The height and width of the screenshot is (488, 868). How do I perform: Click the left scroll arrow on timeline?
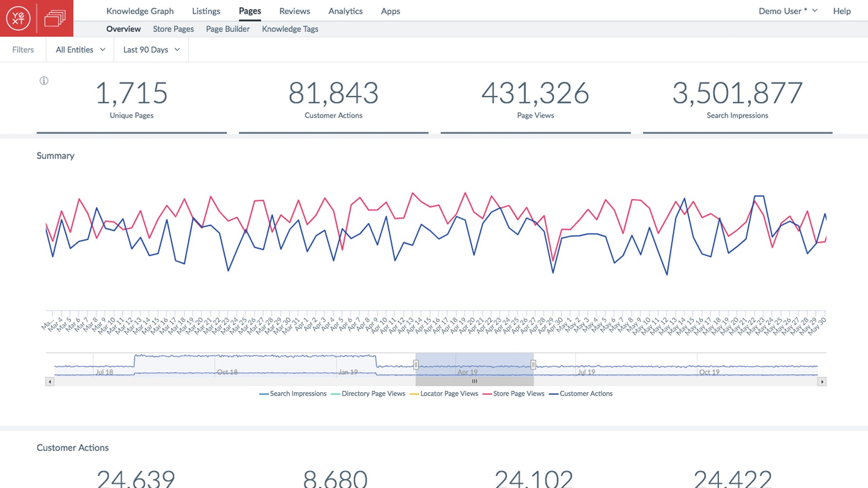click(x=50, y=382)
